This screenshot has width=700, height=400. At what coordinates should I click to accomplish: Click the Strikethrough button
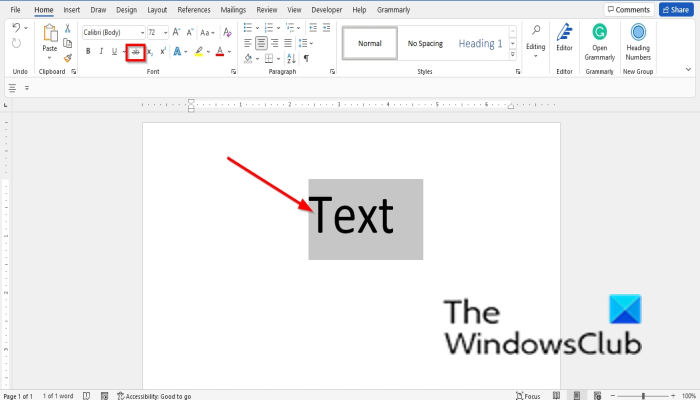pos(135,52)
